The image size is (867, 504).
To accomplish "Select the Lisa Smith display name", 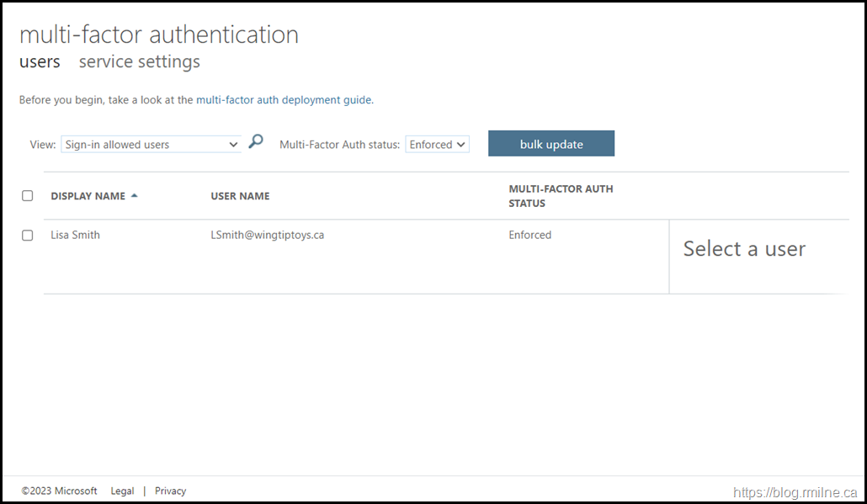I will (75, 236).
